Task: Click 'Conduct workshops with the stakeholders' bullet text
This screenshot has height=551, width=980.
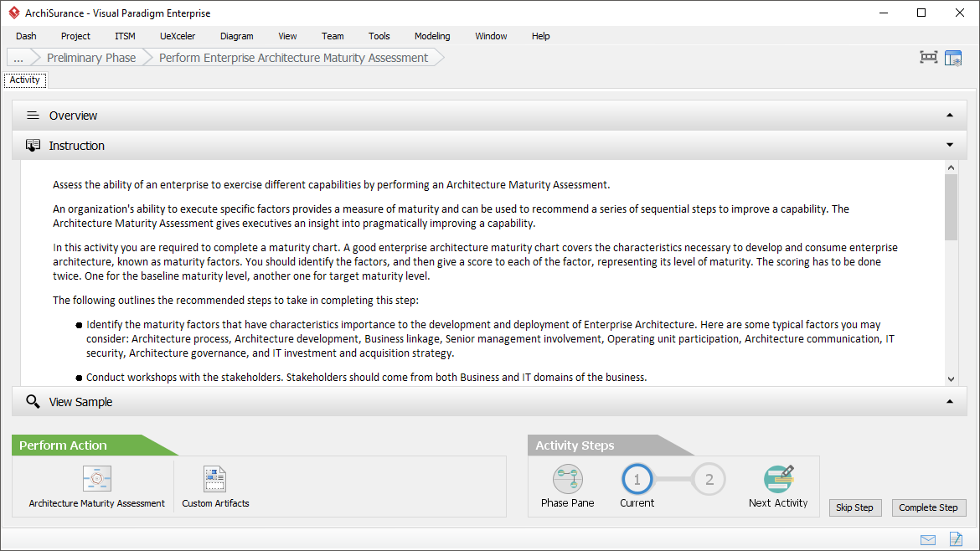Action: (366, 378)
